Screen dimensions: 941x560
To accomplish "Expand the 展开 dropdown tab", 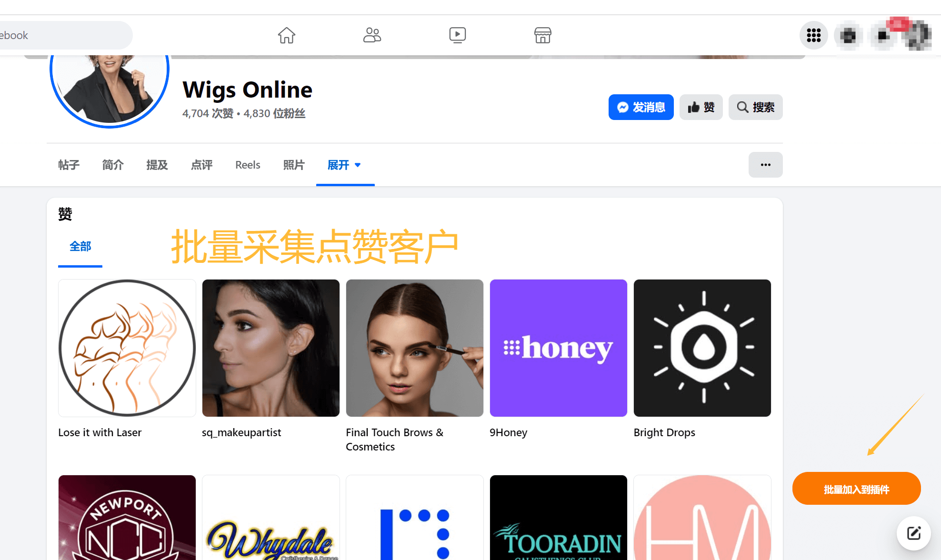I will click(x=345, y=165).
